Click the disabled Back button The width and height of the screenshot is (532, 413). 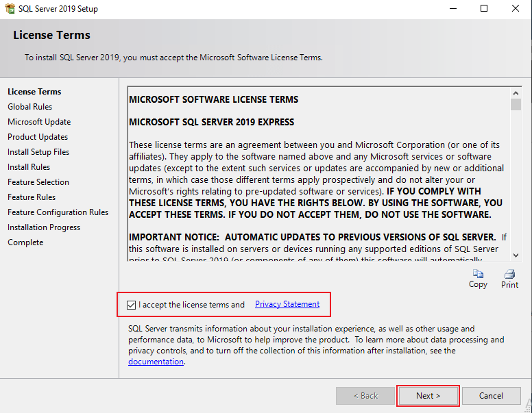click(x=365, y=396)
